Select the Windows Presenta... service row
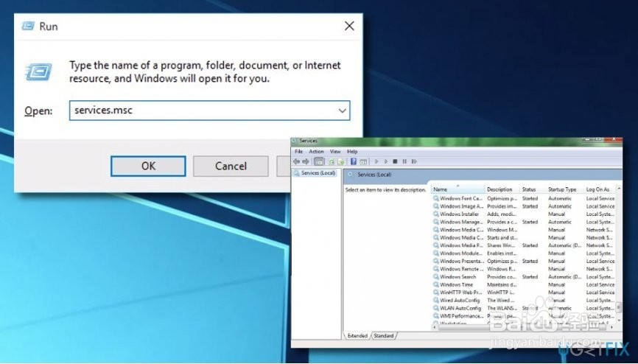Screen dimensions: 638x364 coord(524,262)
